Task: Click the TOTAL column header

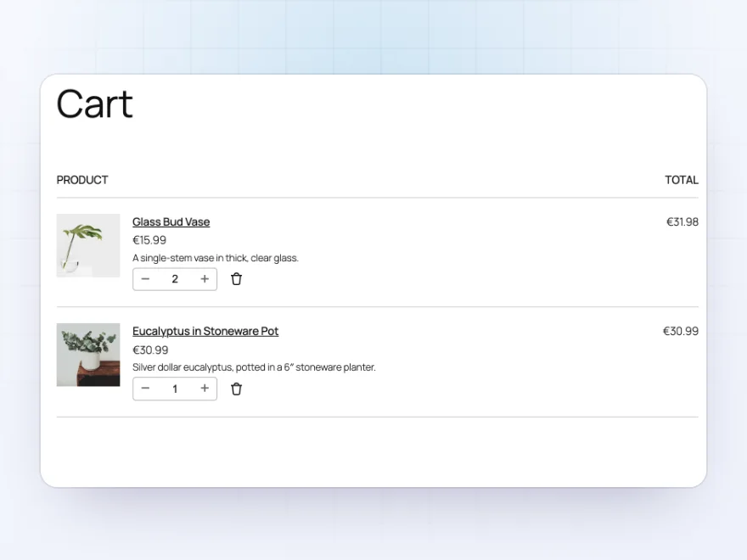Action: point(682,180)
